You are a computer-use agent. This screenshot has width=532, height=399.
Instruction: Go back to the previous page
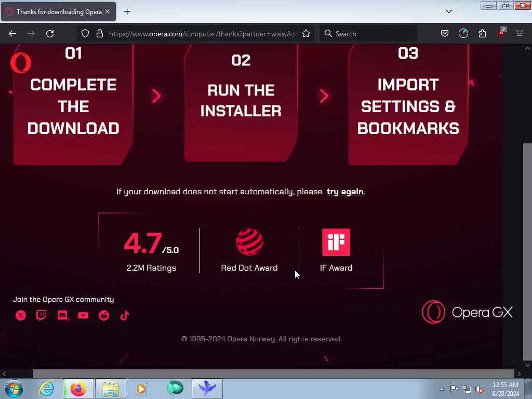[12, 34]
